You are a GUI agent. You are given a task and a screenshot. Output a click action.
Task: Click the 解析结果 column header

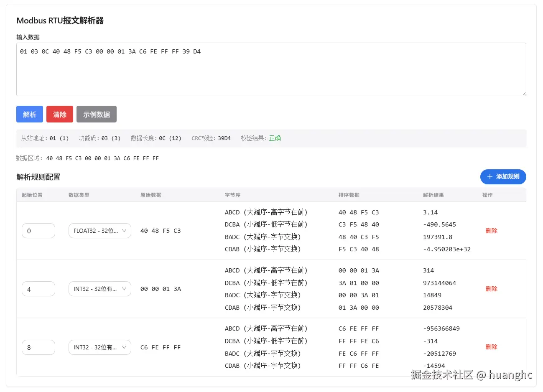pyautogui.click(x=433, y=195)
